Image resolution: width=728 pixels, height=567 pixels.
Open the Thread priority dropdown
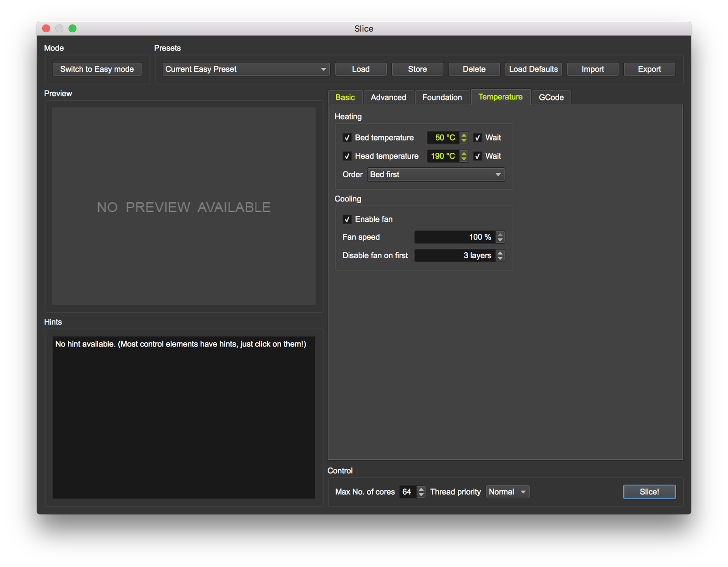coord(508,492)
